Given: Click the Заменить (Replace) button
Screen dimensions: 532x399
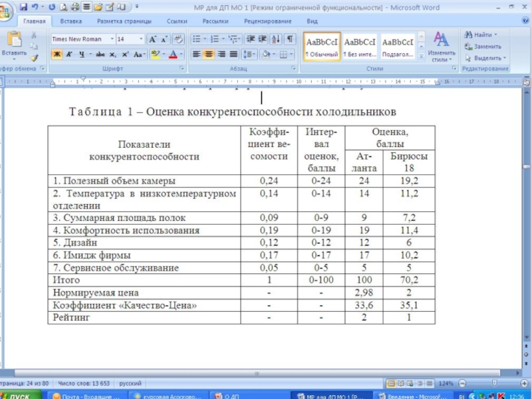Looking at the screenshot, I should tap(485, 47).
